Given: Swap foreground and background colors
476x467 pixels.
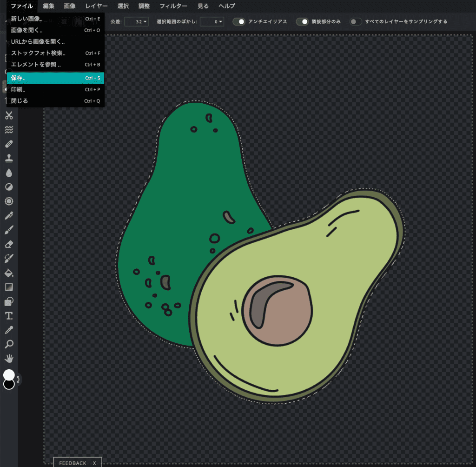Looking at the screenshot, I should coord(19,380).
